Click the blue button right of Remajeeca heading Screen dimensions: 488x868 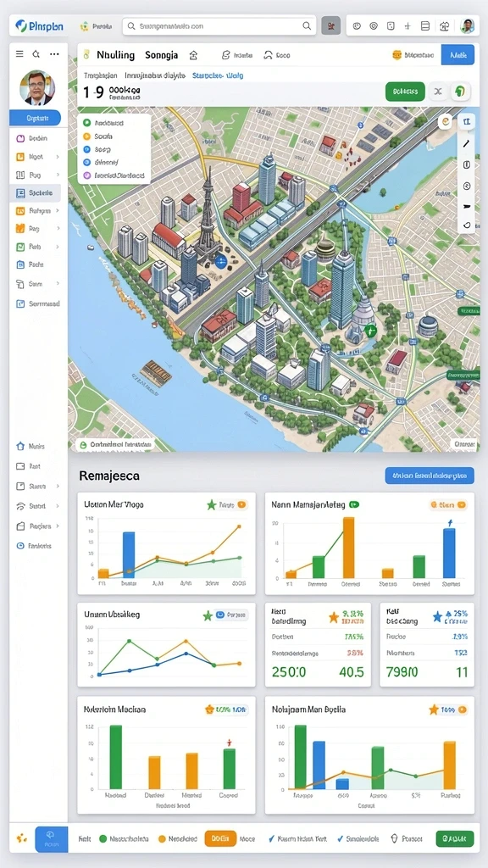point(430,476)
